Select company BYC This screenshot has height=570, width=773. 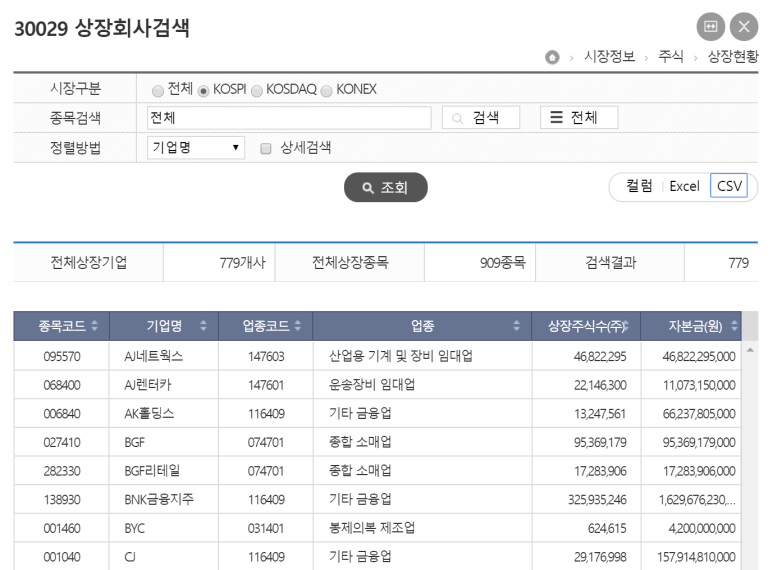click(x=135, y=528)
